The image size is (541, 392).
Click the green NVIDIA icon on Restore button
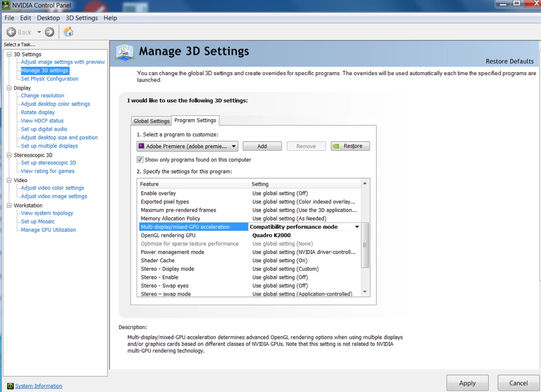point(336,146)
